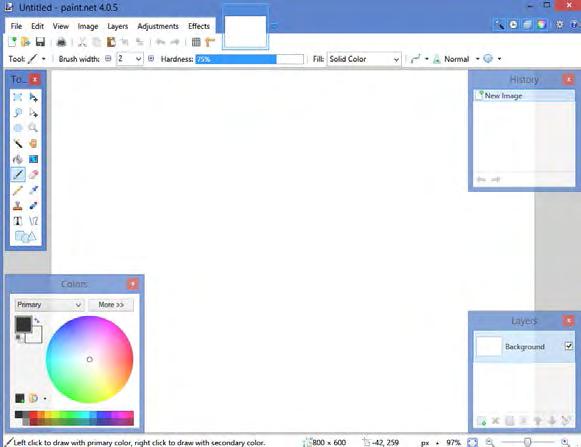Image resolution: width=581 pixels, height=447 pixels.
Task: Select the Pencil tool
Action: [x=17, y=190]
